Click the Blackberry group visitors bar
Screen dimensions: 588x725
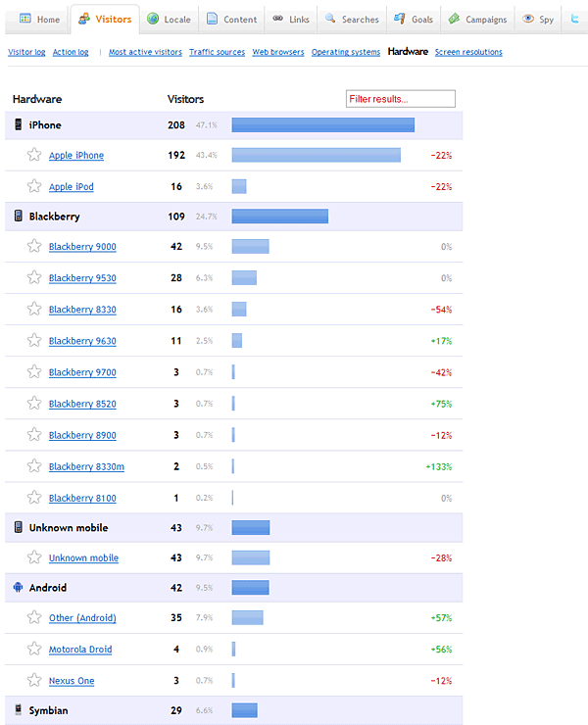[x=280, y=216]
